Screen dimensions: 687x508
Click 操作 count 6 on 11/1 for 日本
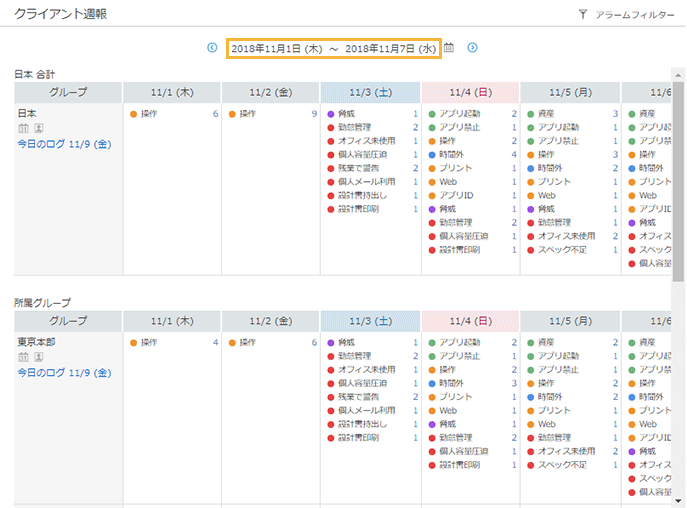coord(214,114)
